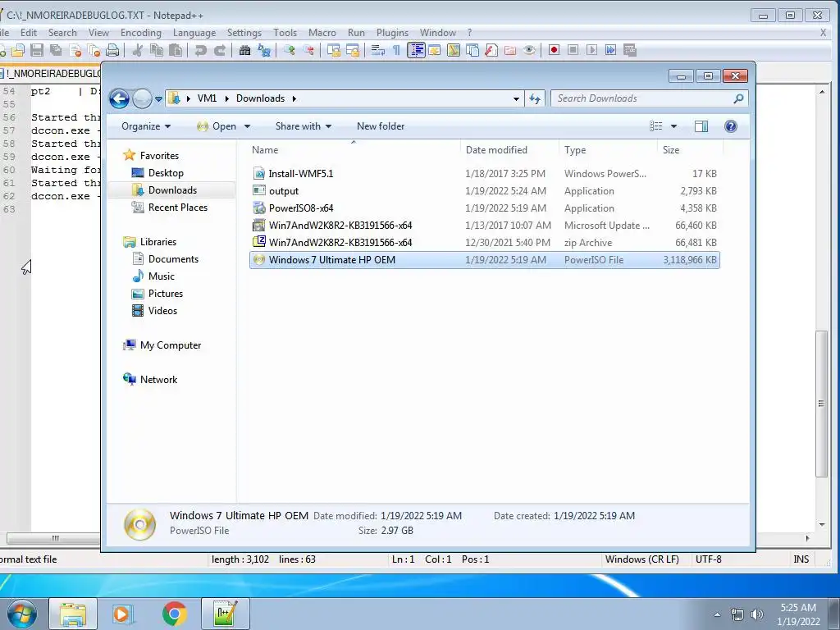Open the Organize dropdown menu
This screenshot has height=630, width=840.
[x=146, y=126]
